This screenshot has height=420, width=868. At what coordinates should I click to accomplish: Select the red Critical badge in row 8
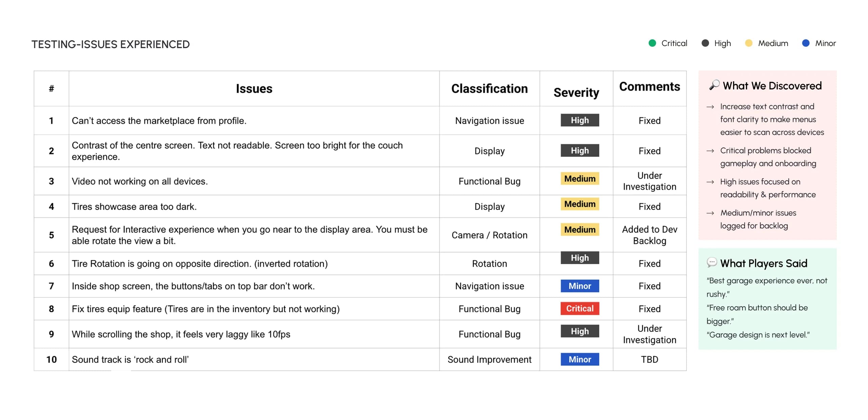coord(580,309)
